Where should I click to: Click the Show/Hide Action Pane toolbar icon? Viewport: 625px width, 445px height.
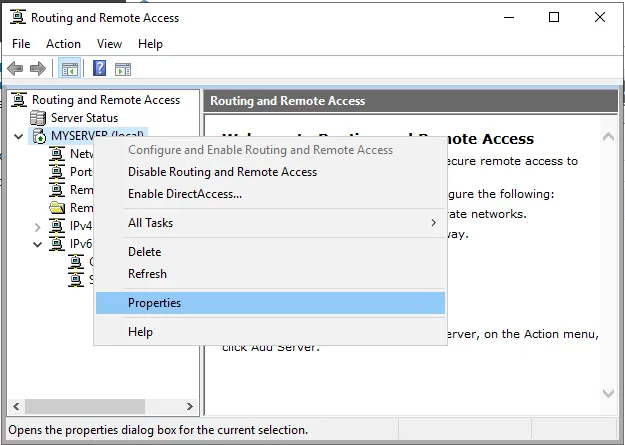pos(123,68)
